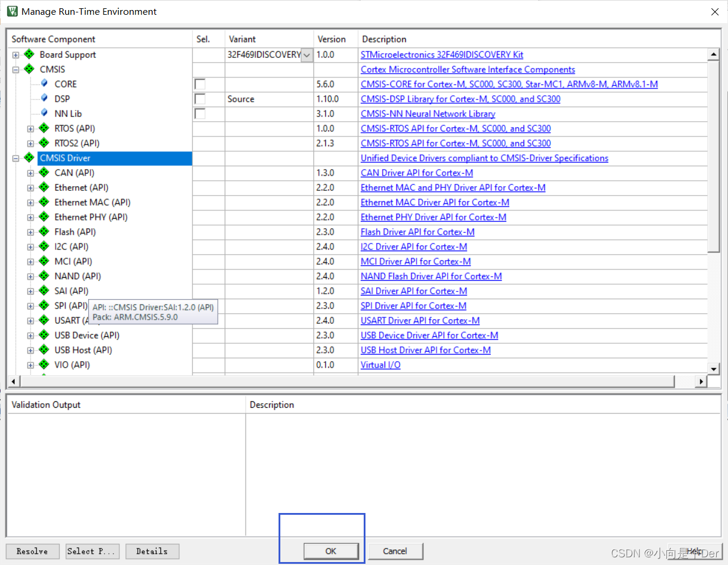Click the RTOS2 (API) green diamond icon

point(44,143)
